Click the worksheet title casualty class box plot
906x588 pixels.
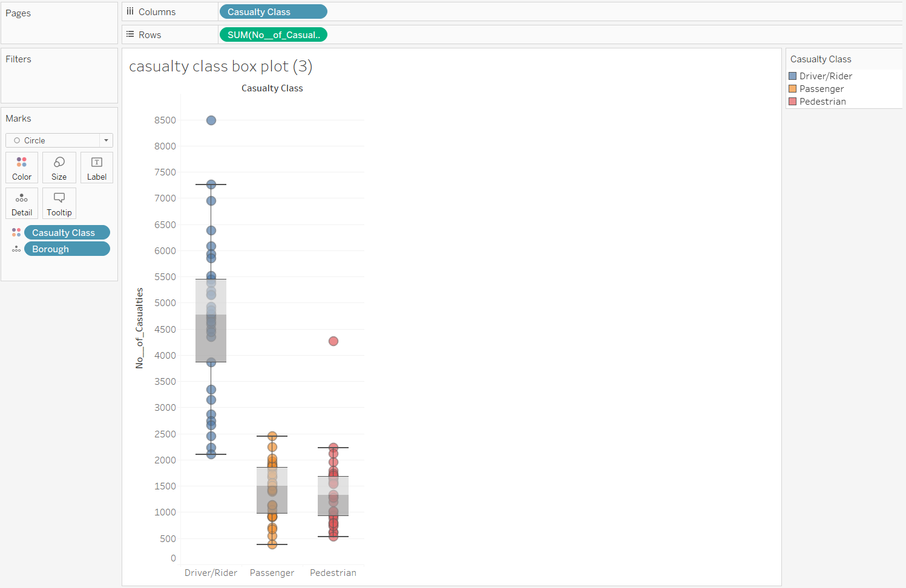tap(220, 66)
